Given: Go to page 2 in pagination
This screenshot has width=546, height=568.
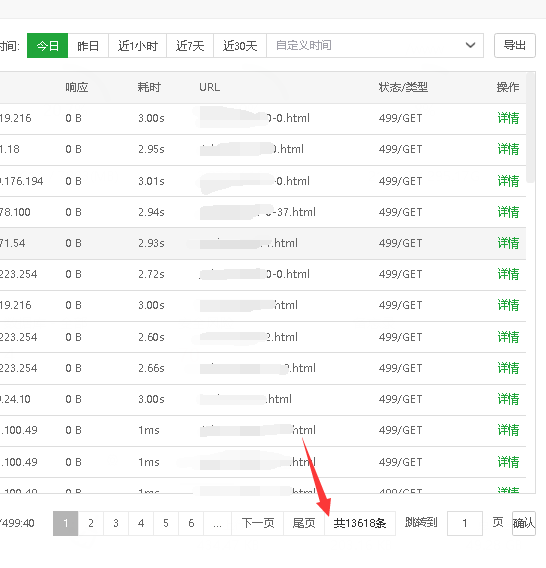Looking at the screenshot, I should pyautogui.click(x=91, y=523).
